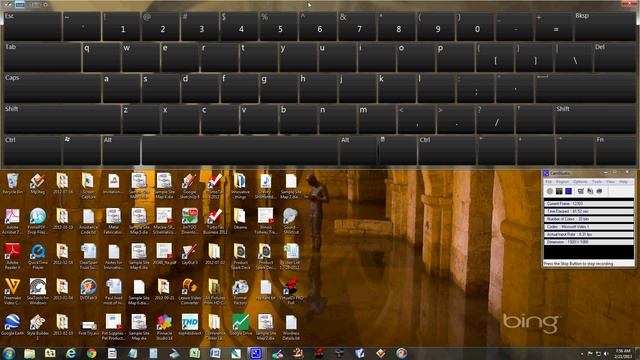Switch to CamStudio highlighted taskbar button
Viewport: 640px width, 360px height.
pos(256,353)
